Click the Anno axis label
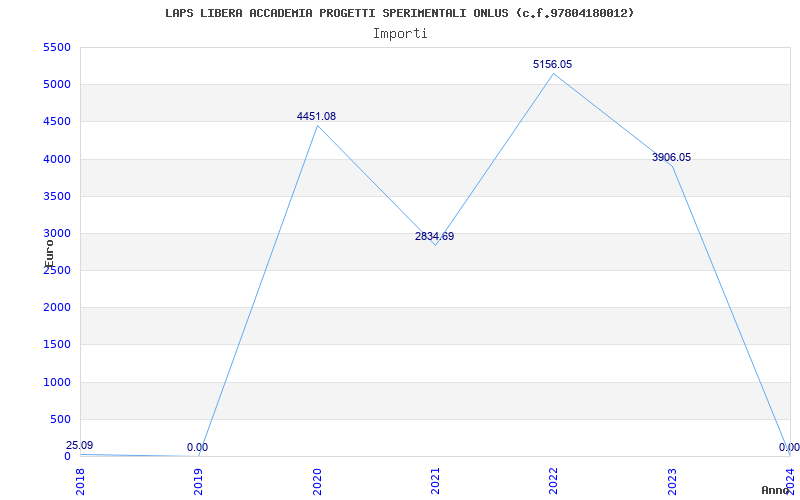Viewport: 800px width, 500px height. coord(775,490)
